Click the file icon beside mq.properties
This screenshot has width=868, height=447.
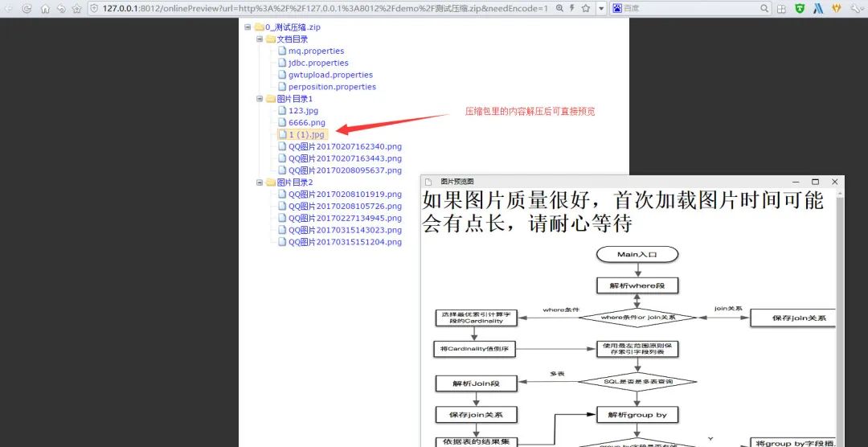[x=282, y=51]
